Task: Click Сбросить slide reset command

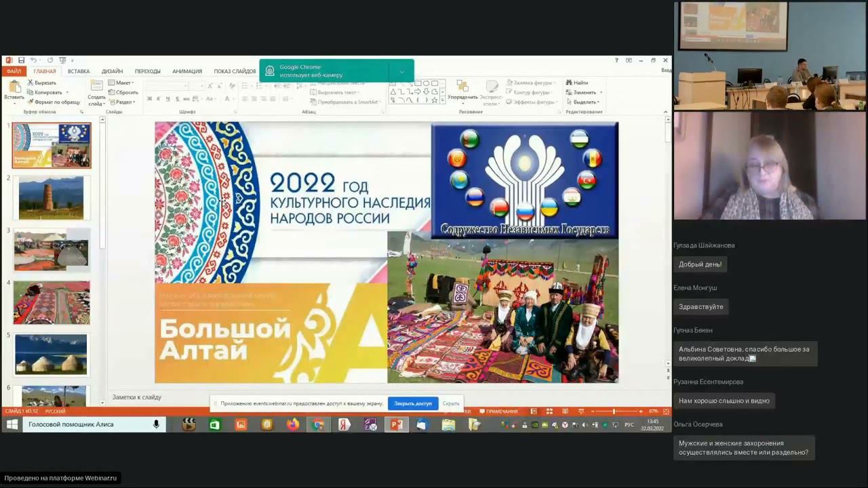Action: (123, 92)
